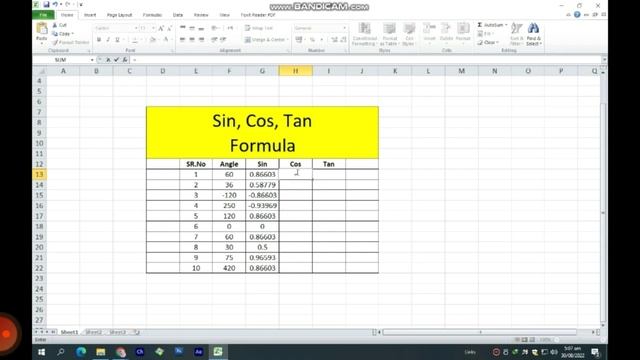Align cell text to the left
Screen dimensions: 640x360
tap(183, 39)
